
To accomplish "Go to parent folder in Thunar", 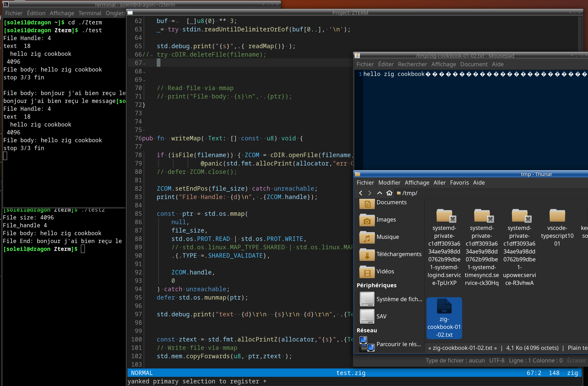I will click(x=379, y=193).
